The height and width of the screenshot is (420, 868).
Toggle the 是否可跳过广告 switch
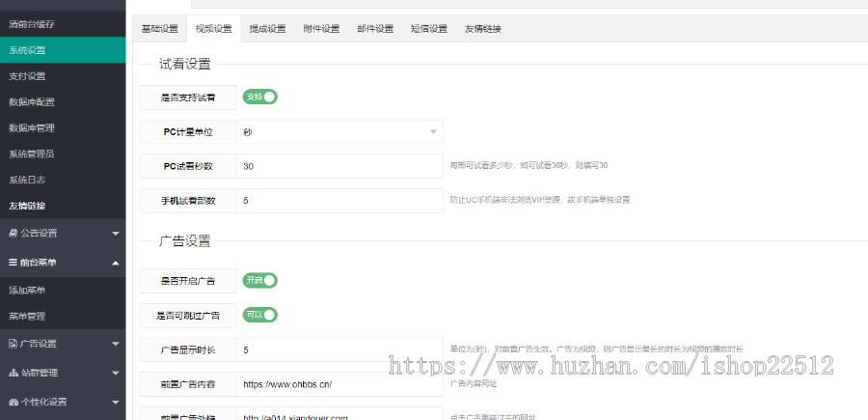260,315
